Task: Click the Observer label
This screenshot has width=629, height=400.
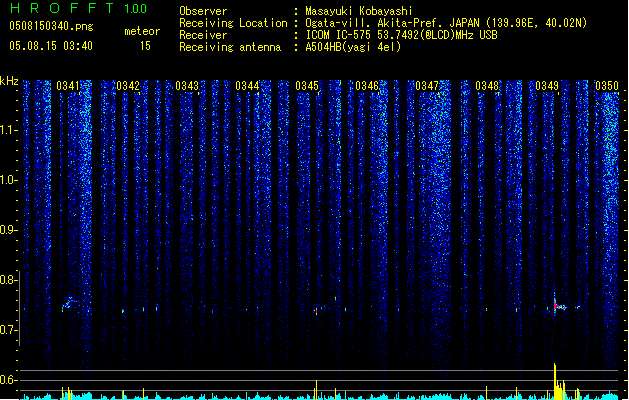Action: [203, 11]
